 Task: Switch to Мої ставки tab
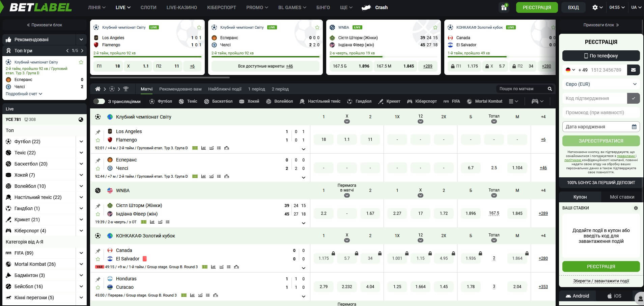point(622,197)
